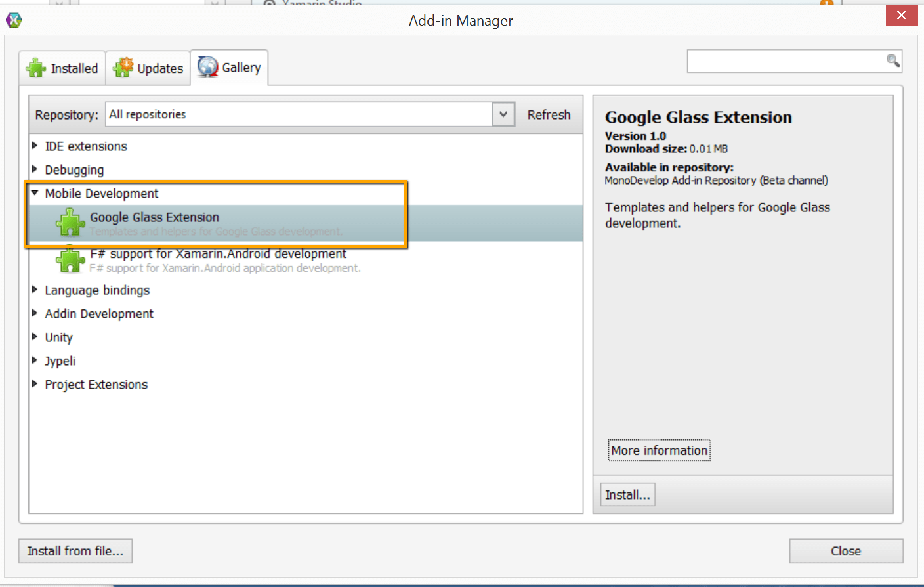Close the Add-in Manager with Close button
Screen dimensions: 924x587
click(846, 551)
